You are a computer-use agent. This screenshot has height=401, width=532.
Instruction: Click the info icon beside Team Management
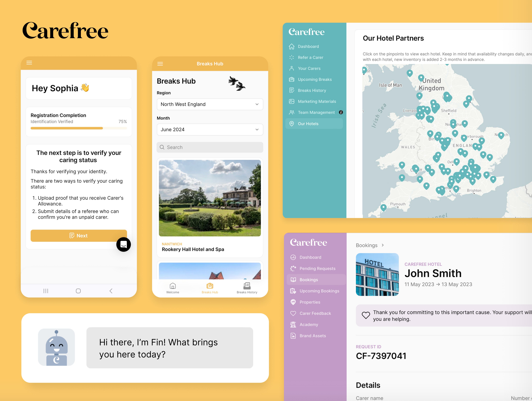pos(341,112)
